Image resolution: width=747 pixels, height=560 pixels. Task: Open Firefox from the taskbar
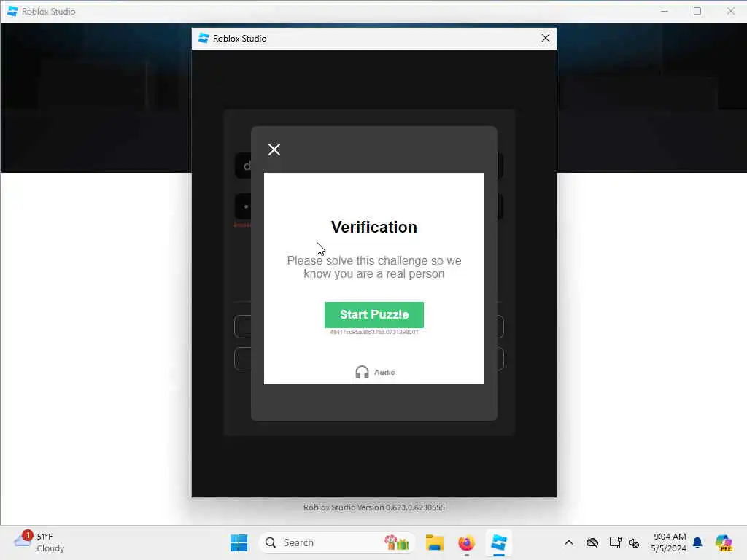tap(466, 542)
